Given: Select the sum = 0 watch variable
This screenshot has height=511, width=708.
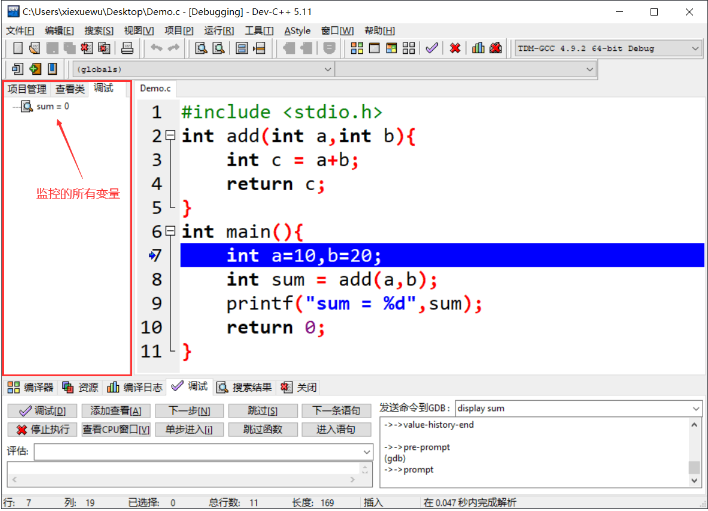Looking at the screenshot, I should coord(52,106).
